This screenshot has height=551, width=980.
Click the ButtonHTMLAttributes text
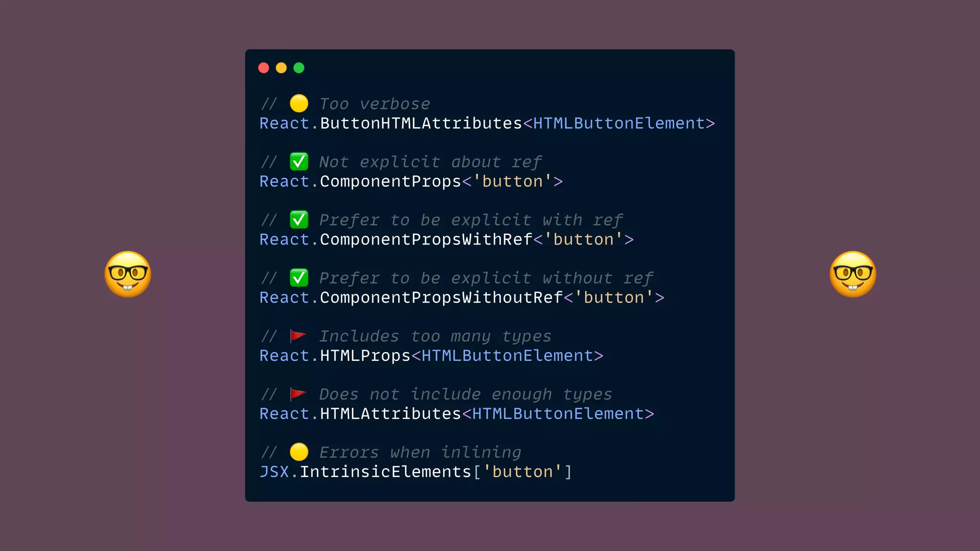[421, 123]
